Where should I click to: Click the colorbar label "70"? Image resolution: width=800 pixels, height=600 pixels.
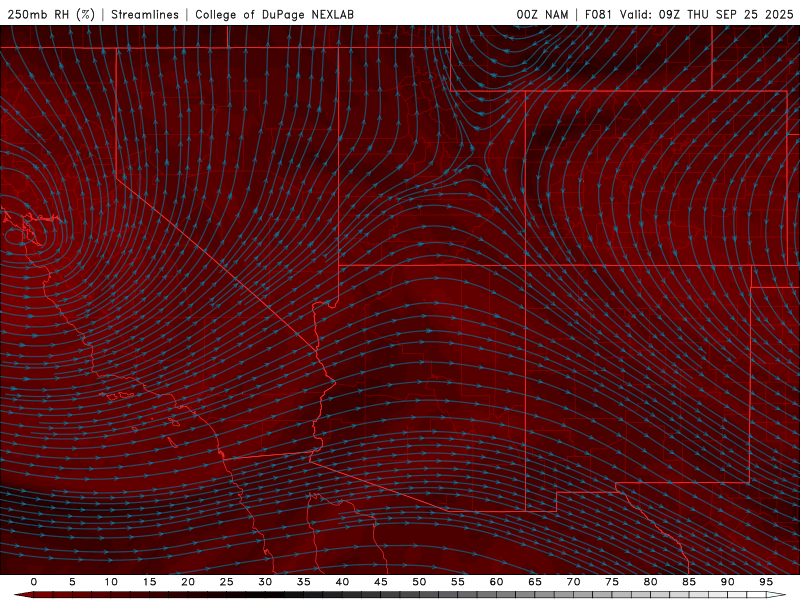pyautogui.click(x=573, y=582)
